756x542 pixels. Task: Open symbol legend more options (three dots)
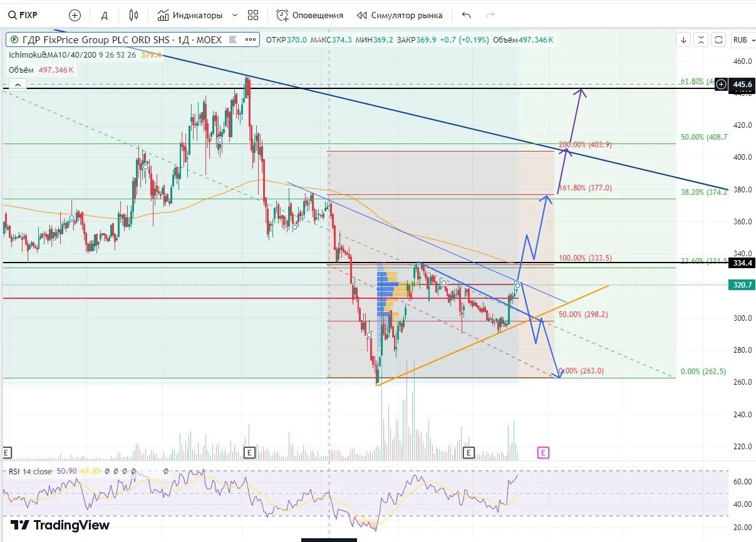click(x=251, y=39)
